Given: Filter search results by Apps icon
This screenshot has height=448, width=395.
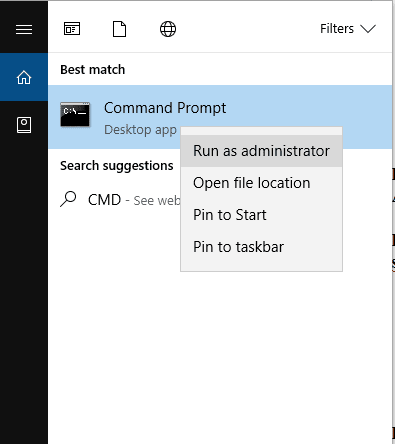Looking at the screenshot, I should pos(72,29).
